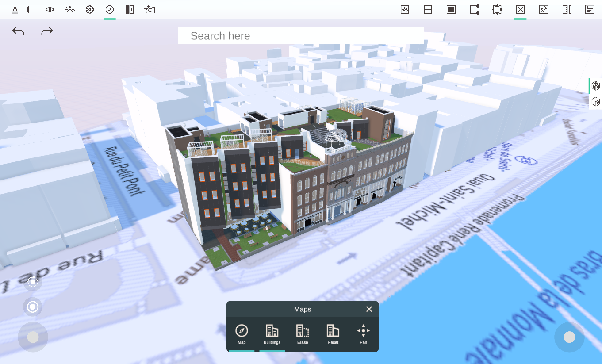Click the right joystick control
This screenshot has width=602, height=364.
click(x=569, y=337)
